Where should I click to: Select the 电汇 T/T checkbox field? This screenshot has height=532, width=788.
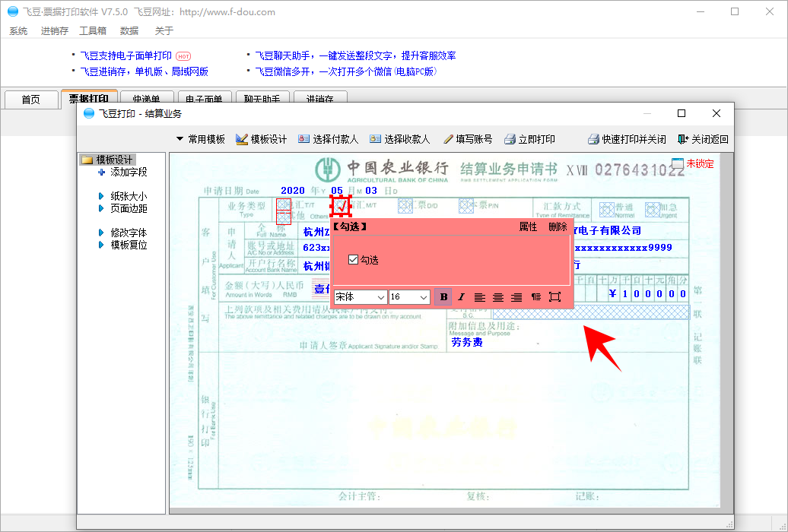[x=284, y=205]
